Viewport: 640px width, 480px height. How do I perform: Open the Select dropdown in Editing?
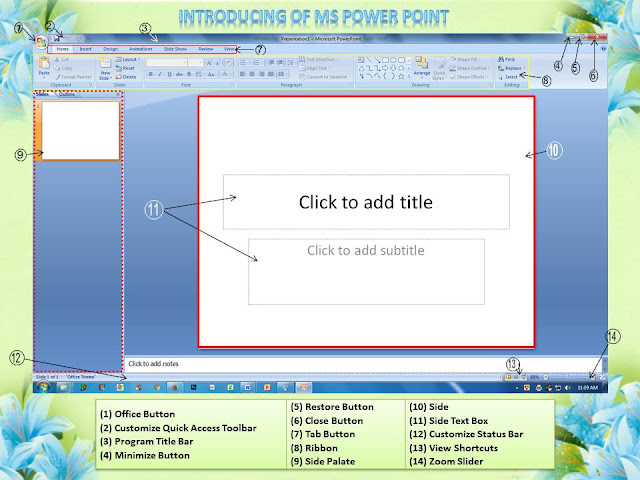tap(509, 77)
